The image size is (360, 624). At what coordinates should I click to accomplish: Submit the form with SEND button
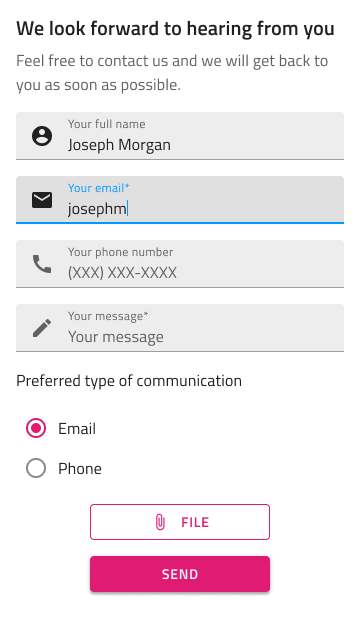pos(180,574)
